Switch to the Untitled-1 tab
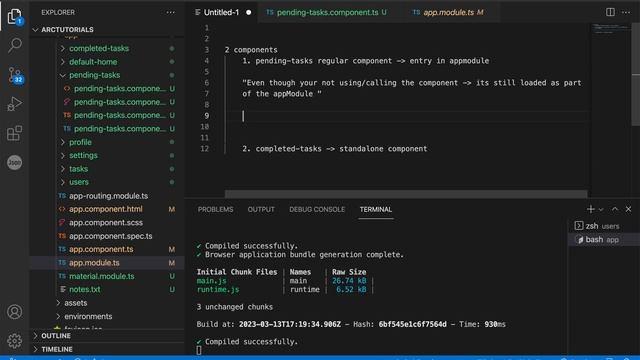The width and height of the screenshot is (640, 360). (x=223, y=13)
